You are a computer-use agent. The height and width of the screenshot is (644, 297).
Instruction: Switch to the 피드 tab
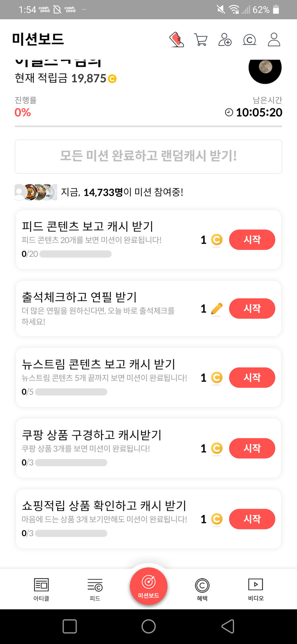point(95,589)
